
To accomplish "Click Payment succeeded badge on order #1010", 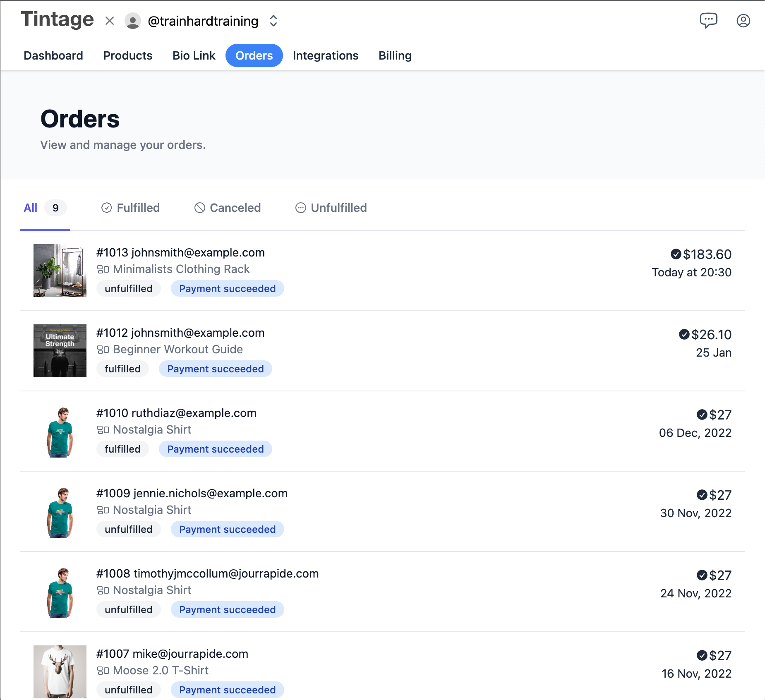I will [x=215, y=449].
